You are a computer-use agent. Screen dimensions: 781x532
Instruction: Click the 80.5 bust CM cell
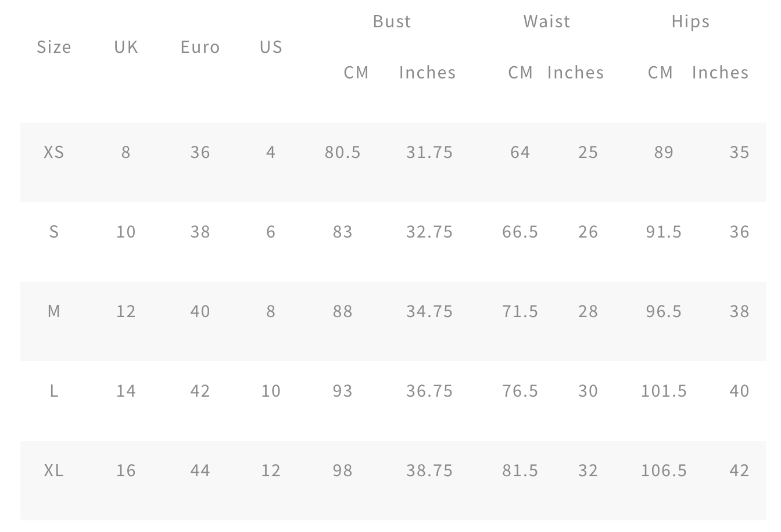343,152
